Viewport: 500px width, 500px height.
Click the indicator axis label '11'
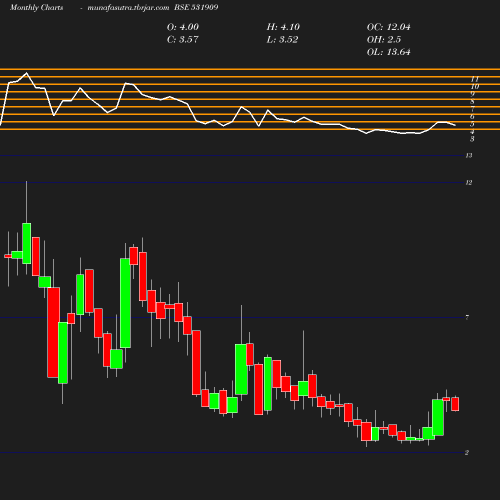tap(475, 79)
